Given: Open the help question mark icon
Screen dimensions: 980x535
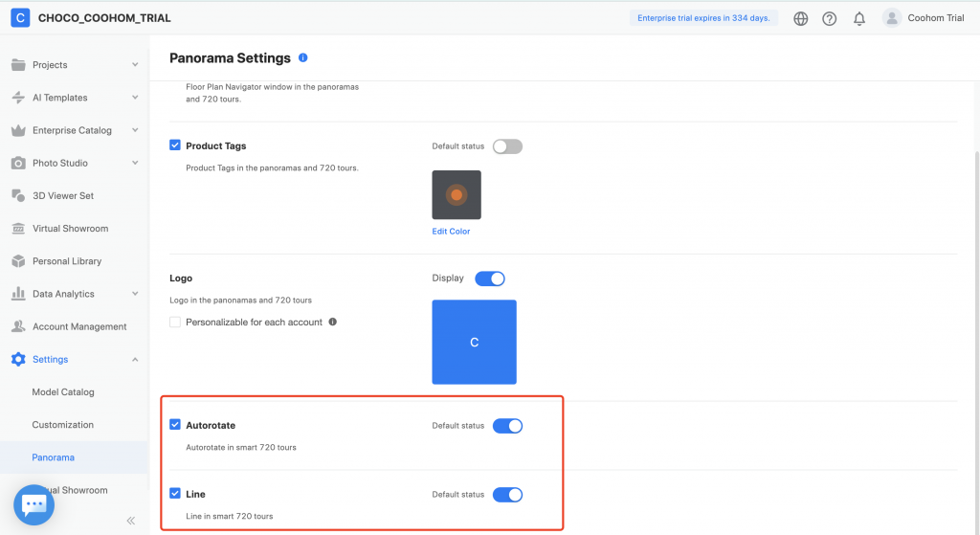Looking at the screenshot, I should 830,18.
